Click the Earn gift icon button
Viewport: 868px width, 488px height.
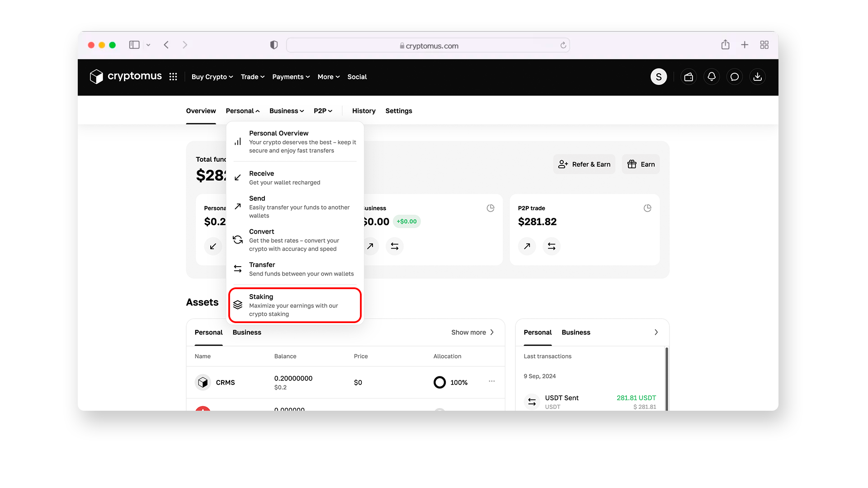[x=641, y=164]
